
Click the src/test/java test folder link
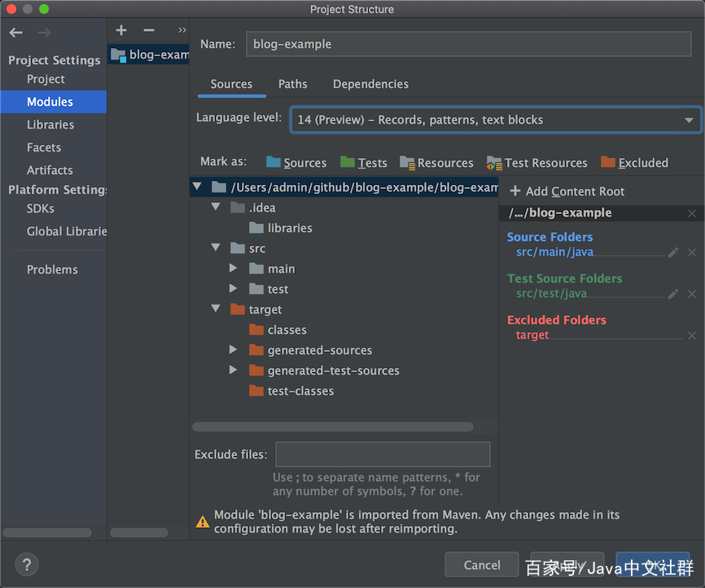[551, 293]
